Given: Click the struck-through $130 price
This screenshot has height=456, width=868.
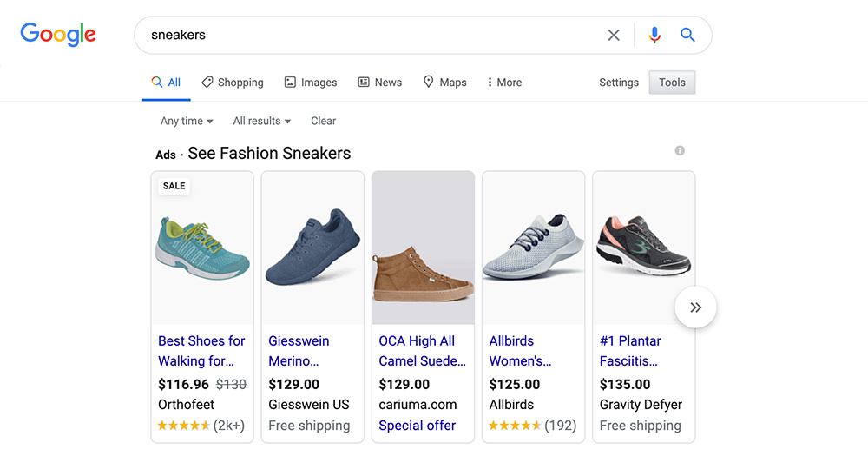Looking at the screenshot, I should 231,385.
